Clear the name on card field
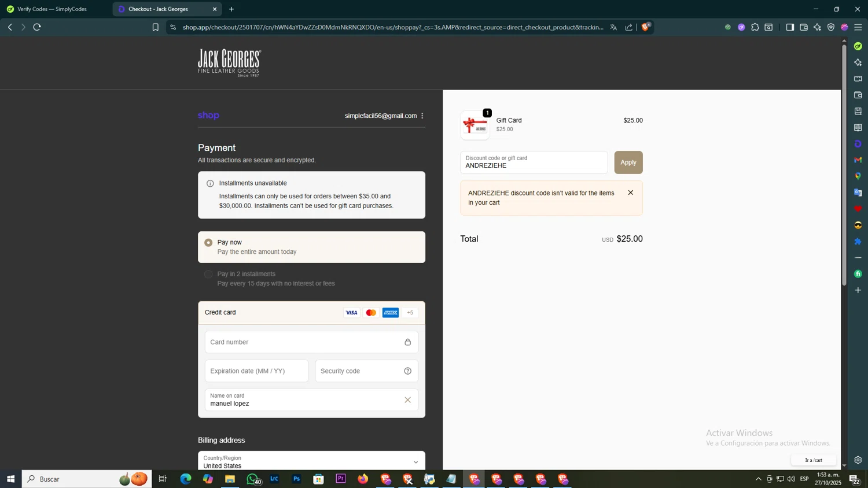Viewport: 868px width, 488px height. point(407,400)
